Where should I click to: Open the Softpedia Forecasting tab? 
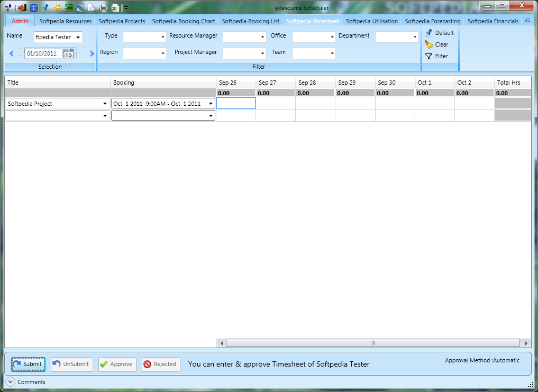pos(432,21)
